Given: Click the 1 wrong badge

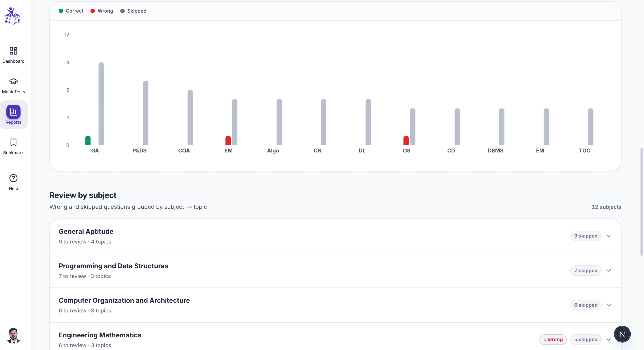Looking at the screenshot, I should coord(553,339).
